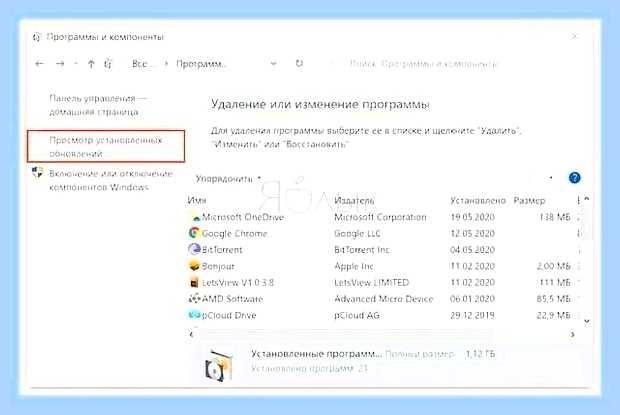Select the Google Chrome entry
This screenshot has height=415, width=620.
[x=234, y=234]
